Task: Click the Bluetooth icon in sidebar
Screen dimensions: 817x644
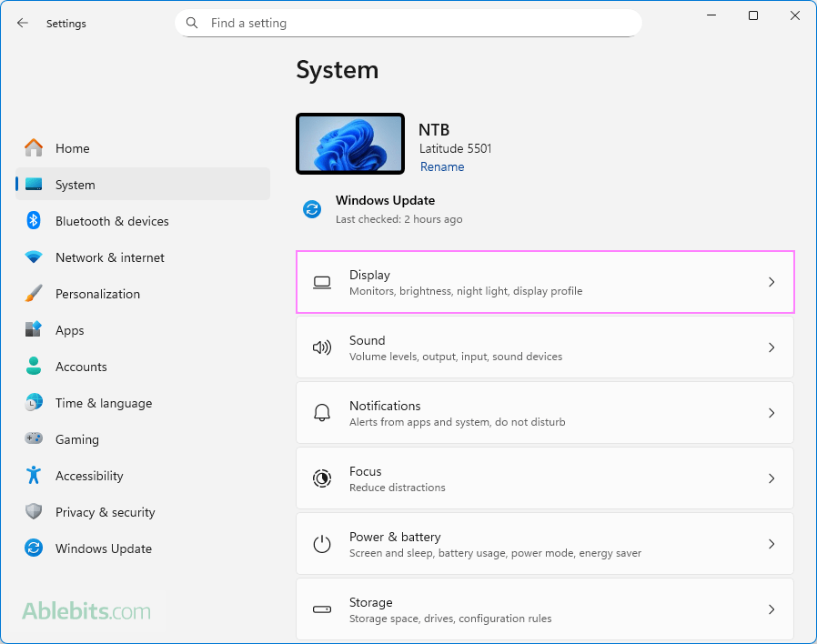Action: pyautogui.click(x=34, y=220)
